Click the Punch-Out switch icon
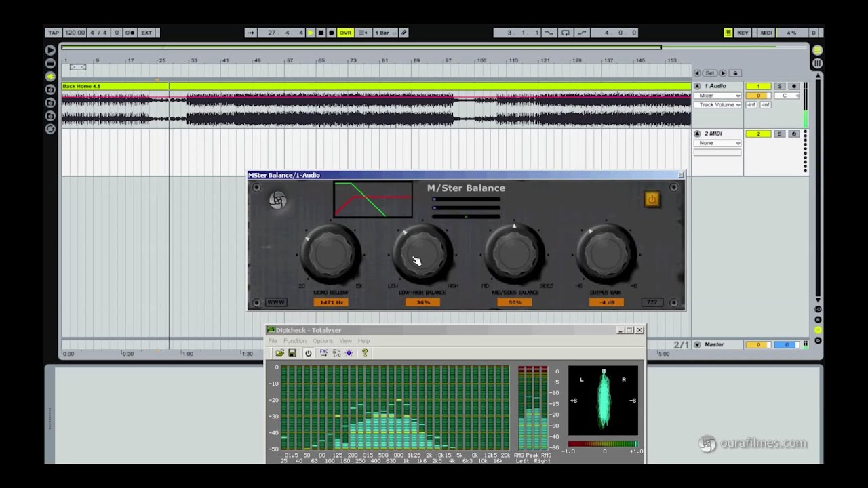This screenshot has width=868, height=488. click(x=582, y=33)
